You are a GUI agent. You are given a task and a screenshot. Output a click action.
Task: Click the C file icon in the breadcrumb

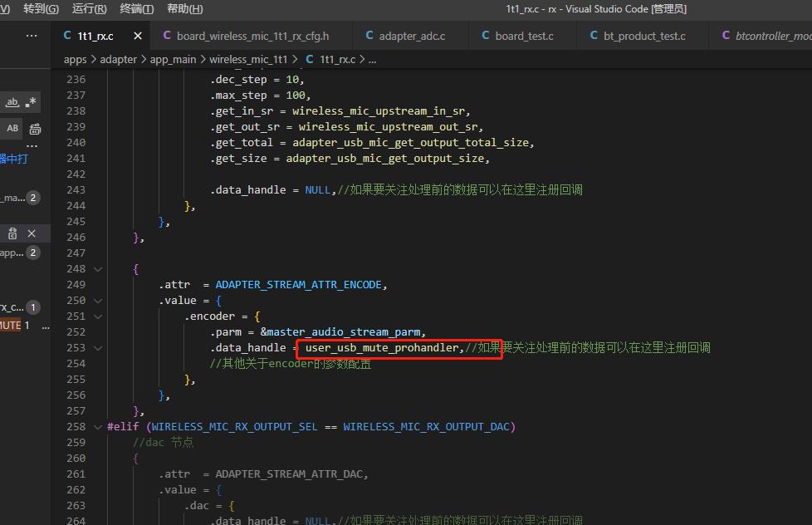(310, 59)
